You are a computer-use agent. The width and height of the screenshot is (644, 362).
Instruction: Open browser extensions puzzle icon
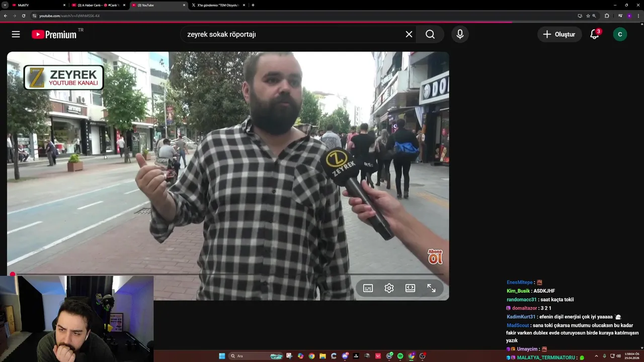click(x=607, y=16)
